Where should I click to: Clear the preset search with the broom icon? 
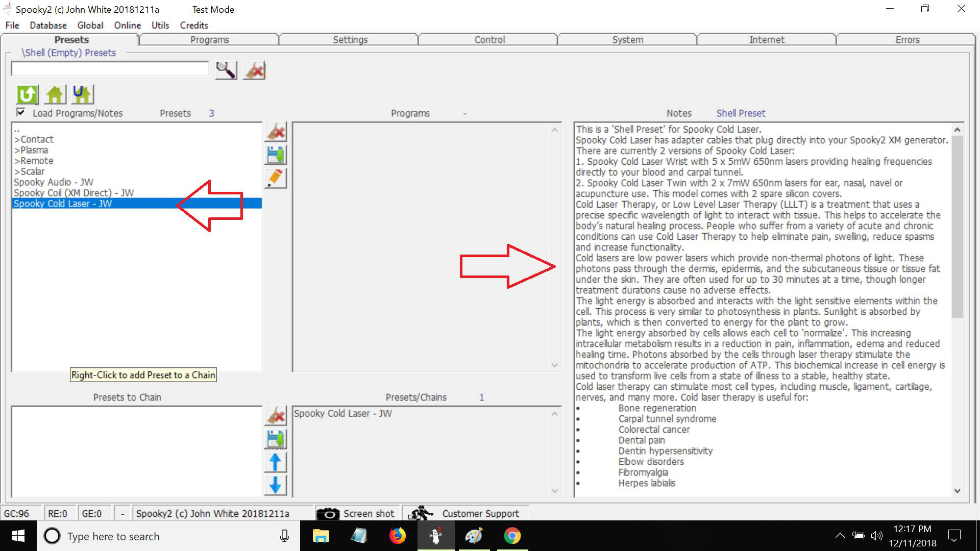[x=254, y=70]
